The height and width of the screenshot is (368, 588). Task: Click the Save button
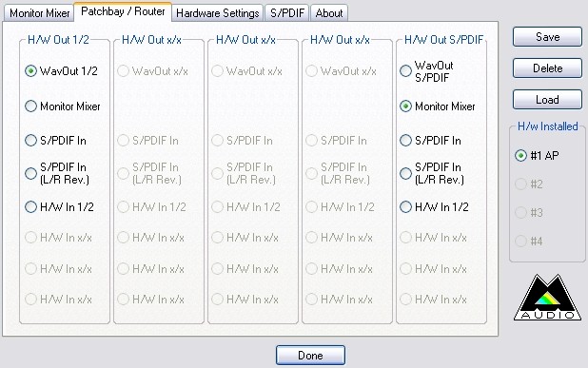pyautogui.click(x=547, y=37)
